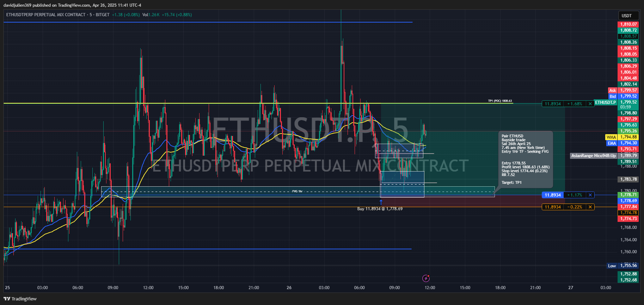Image resolution: width=644 pixels, height=305 pixels.
Task: Click the 1,752.68 price label
Action: point(628,280)
